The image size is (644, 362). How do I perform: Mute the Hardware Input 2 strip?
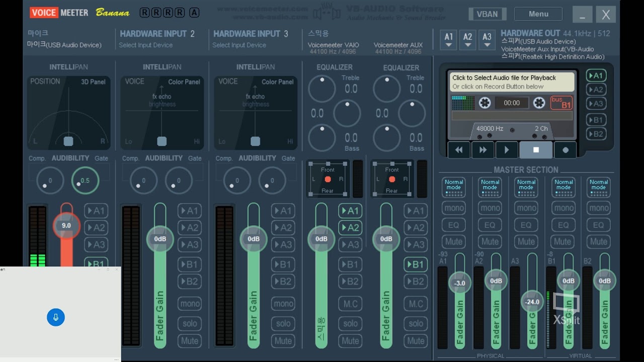coord(190,341)
